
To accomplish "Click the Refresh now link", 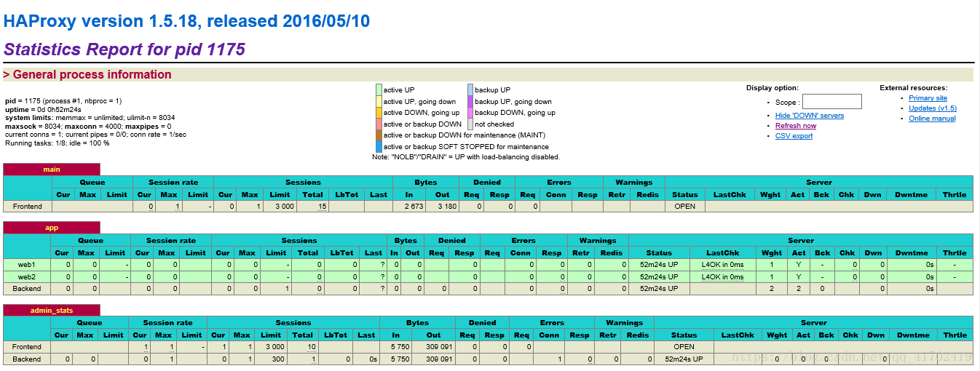I will click(x=796, y=126).
